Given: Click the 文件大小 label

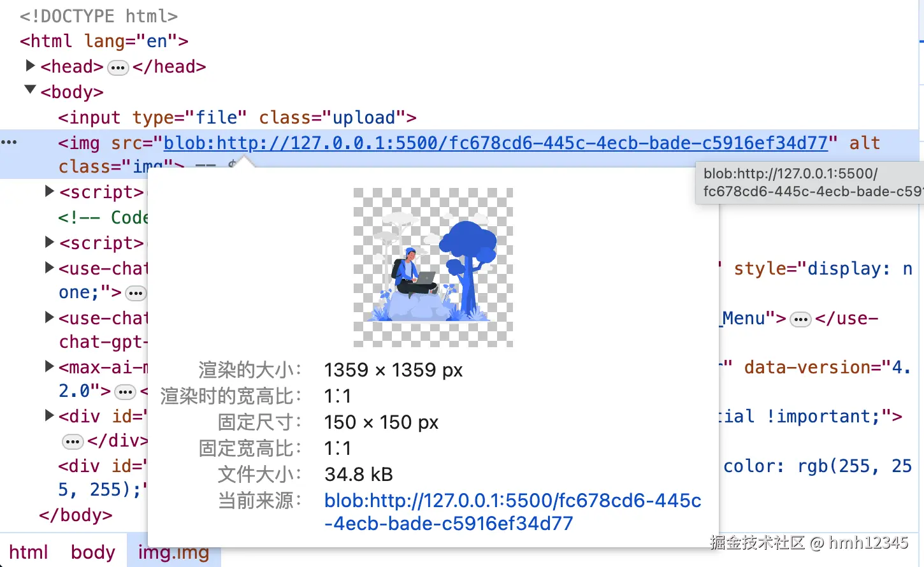Looking at the screenshot, I should [259, 475].
